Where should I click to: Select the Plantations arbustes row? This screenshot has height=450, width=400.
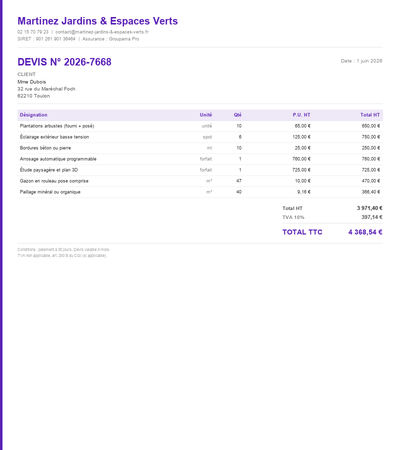200,126
